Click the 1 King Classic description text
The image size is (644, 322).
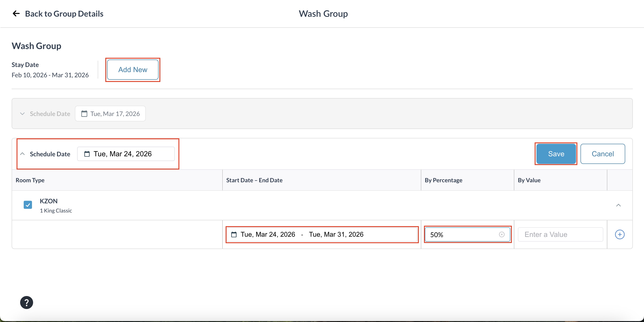pos(56,210)
